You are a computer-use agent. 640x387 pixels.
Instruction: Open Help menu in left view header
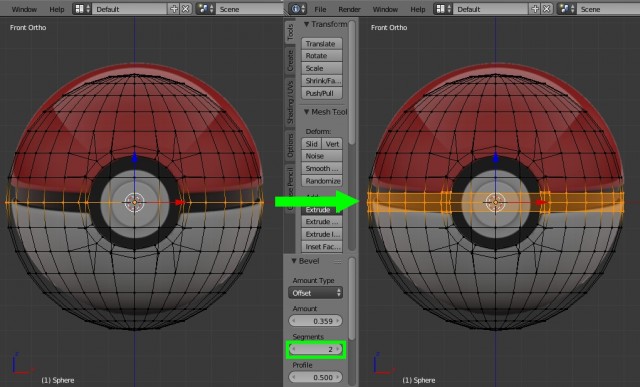tap(57, 9)
